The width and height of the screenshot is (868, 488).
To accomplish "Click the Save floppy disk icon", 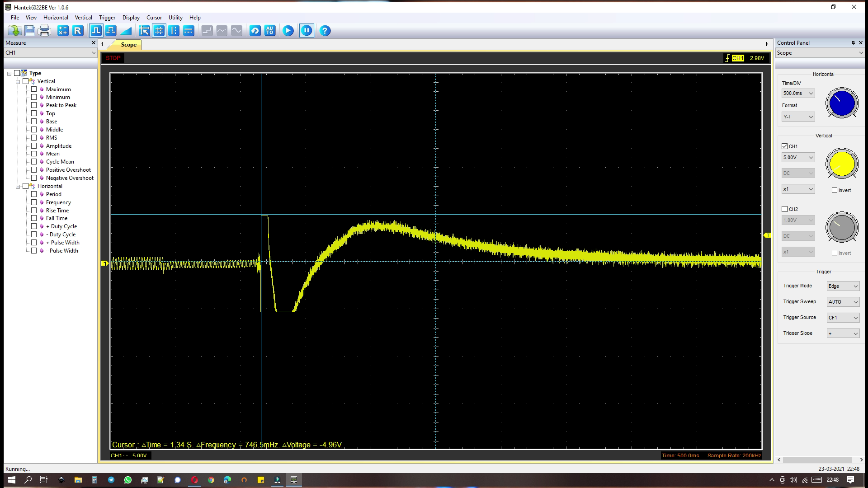I will tap(30, 31).
